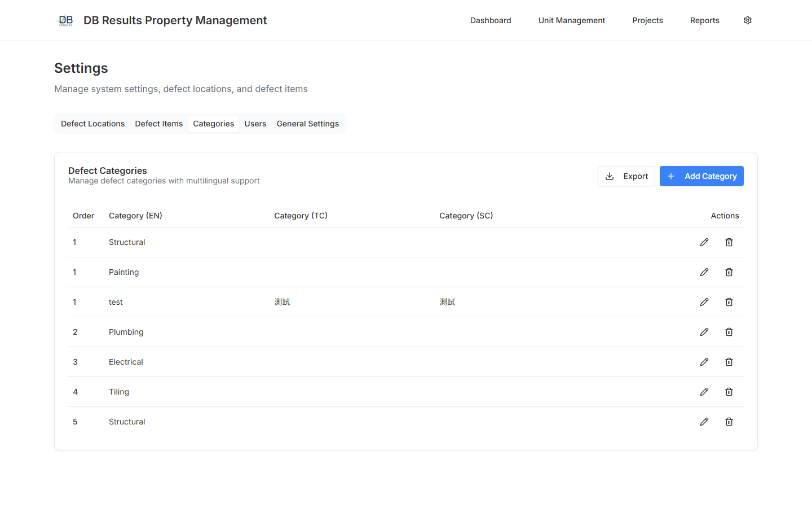
Task: Open settings via the gear icon
Action: pyautogui.click(x=748, y=20)
